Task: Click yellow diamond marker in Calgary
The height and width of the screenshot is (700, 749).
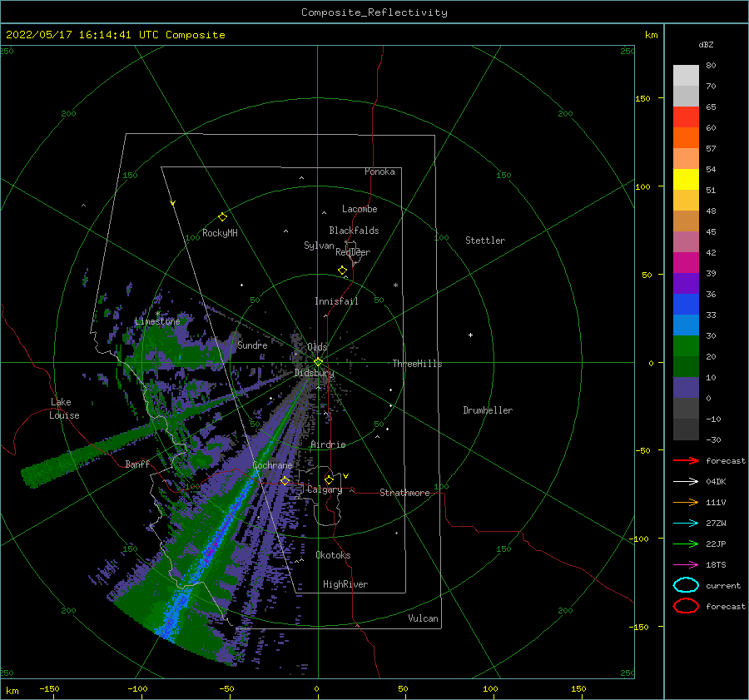Action: coord(329,479)
